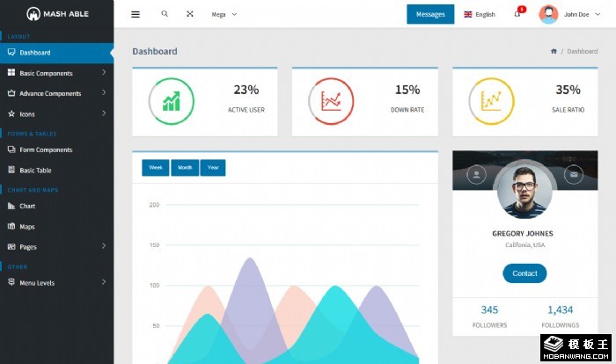Viewport: 616px width, 364px height.
Task: Select Maps in the sidebar
Action: point(26,226)
